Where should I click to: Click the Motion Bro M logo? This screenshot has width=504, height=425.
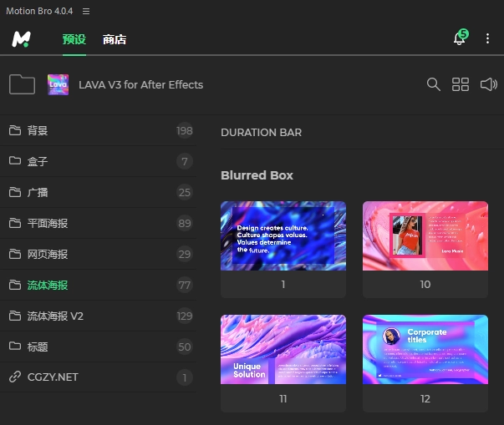(21, 39)
